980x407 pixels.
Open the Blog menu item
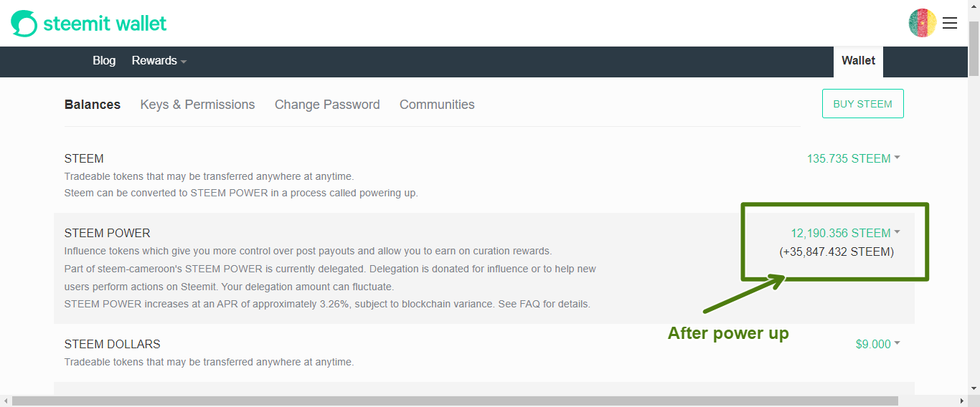coord(104,61)
